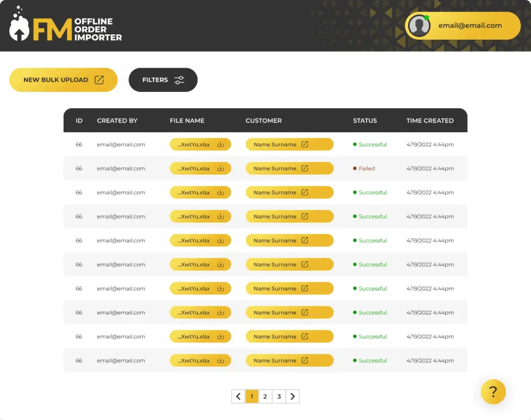Click the open icon on New Bulk Upload
This screenshot has height=420, width=531.
coord(99,80)
